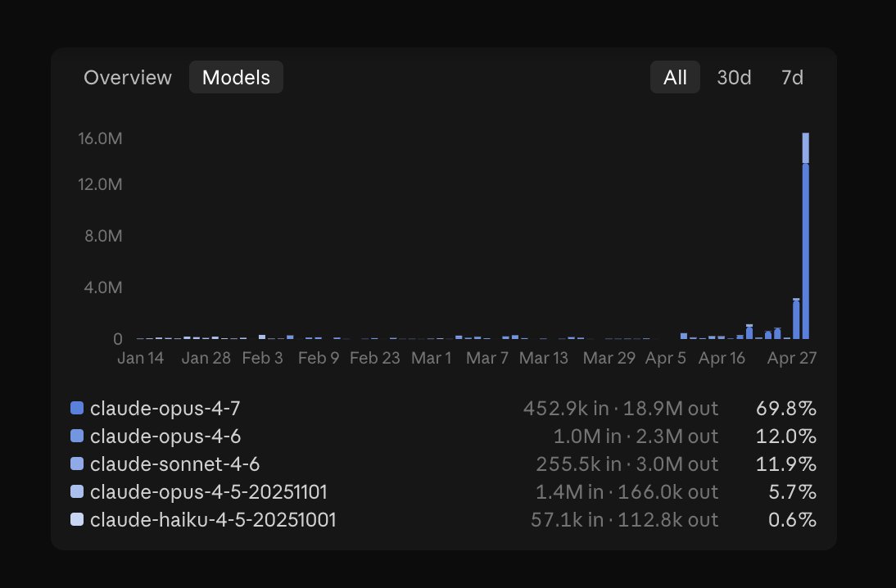Click the 12.0% share value
The image size is (896, 588).
[x=785, y=436]
